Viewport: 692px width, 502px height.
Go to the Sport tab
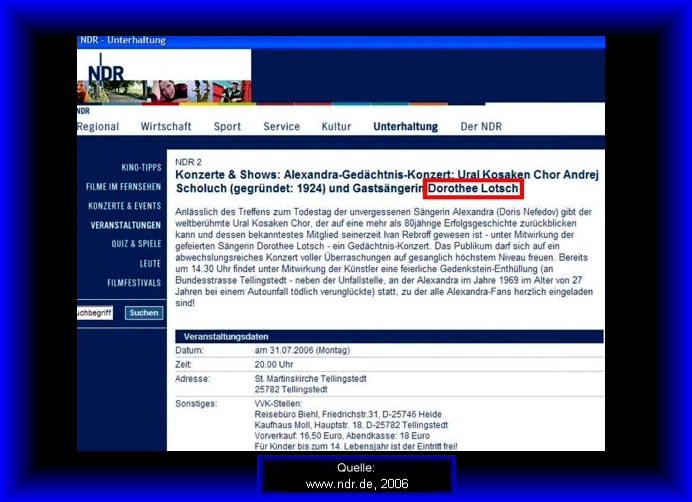(x=227, y=127)
